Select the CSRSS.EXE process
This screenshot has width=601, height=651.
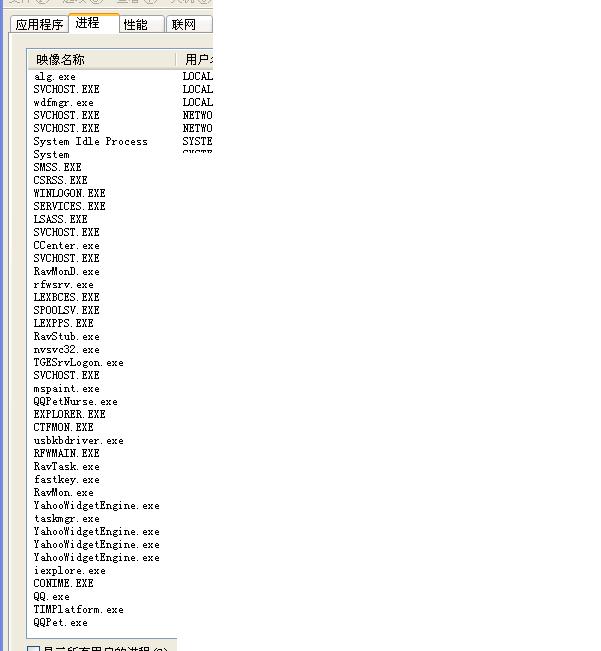coord(61,180)
